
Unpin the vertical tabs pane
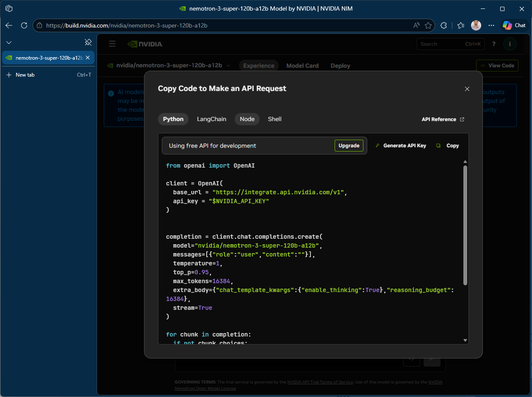88,42
